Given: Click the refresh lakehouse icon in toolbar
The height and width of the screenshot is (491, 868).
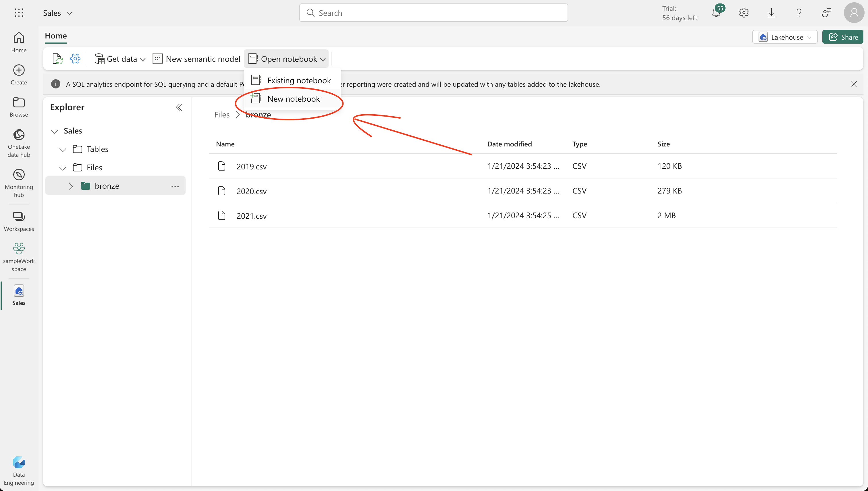Looking at the screenshot, I should pyautogui.click(x=58, y=59).
